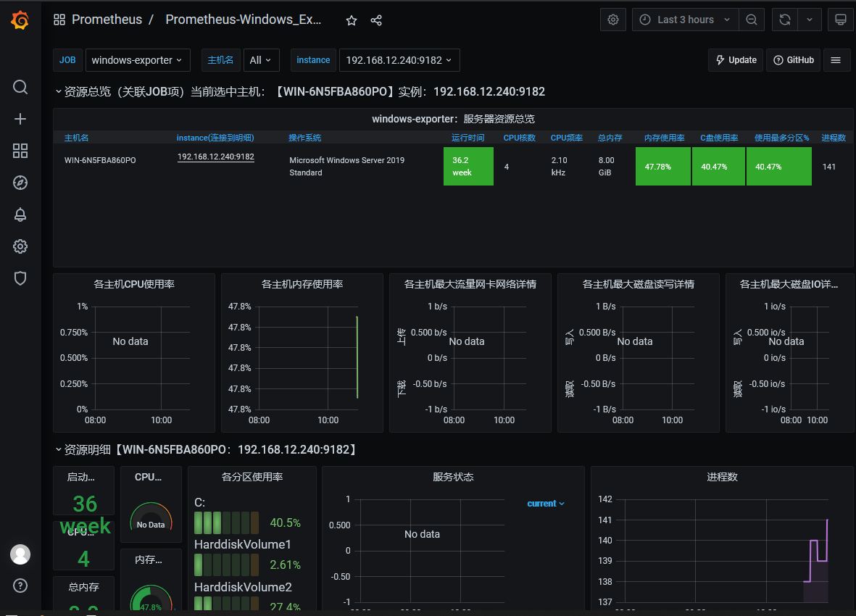Cycle view mode with monitor icon
Viewport: 856px width, 616px height.
[841, 20]
